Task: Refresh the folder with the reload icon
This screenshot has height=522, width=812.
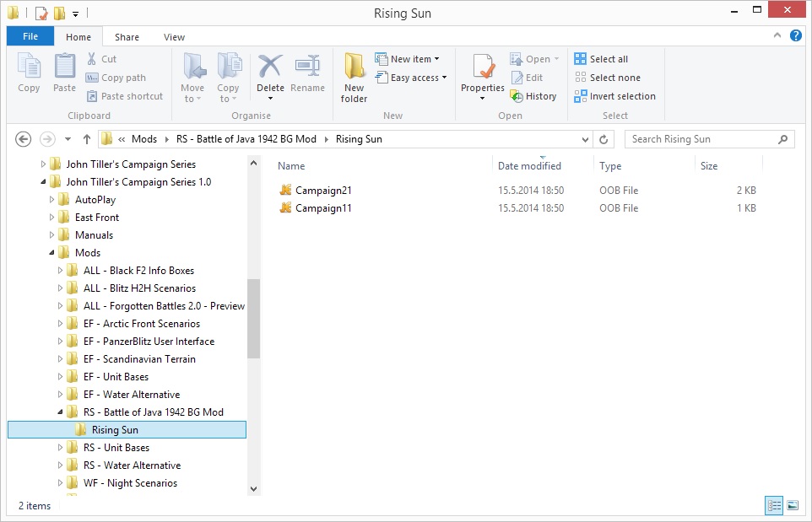Action: (x=604, y=139)
